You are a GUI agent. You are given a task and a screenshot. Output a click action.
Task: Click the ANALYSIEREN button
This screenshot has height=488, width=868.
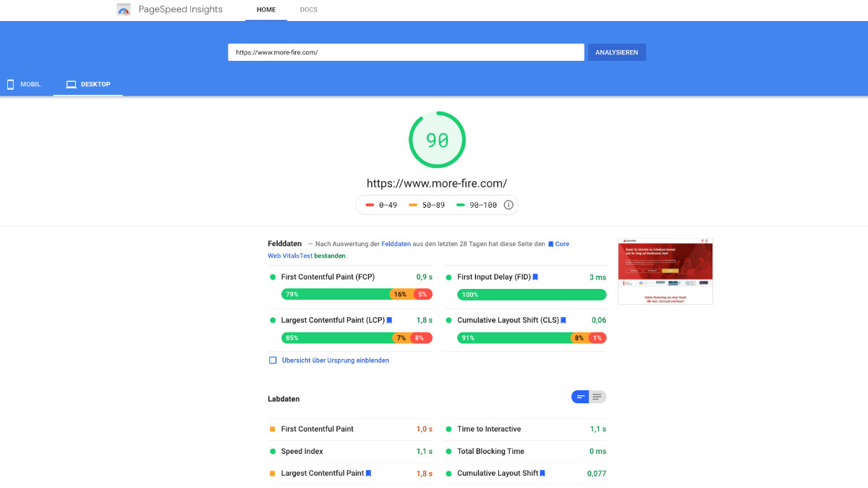617,52
